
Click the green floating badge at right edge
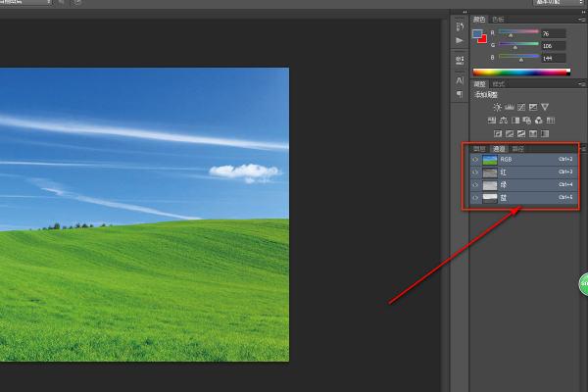(583, 284)
